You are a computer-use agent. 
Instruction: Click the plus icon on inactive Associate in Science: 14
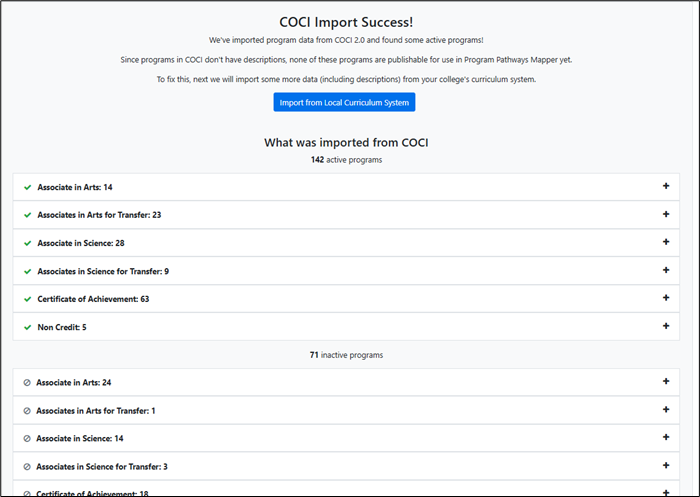click(x=665, y=438)
